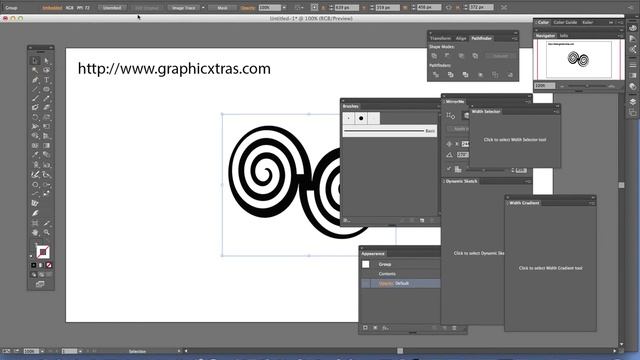Click the Unite shape mode icon
Image resolution: width=640 pixels, height=360 pixels.
[434, 56]
